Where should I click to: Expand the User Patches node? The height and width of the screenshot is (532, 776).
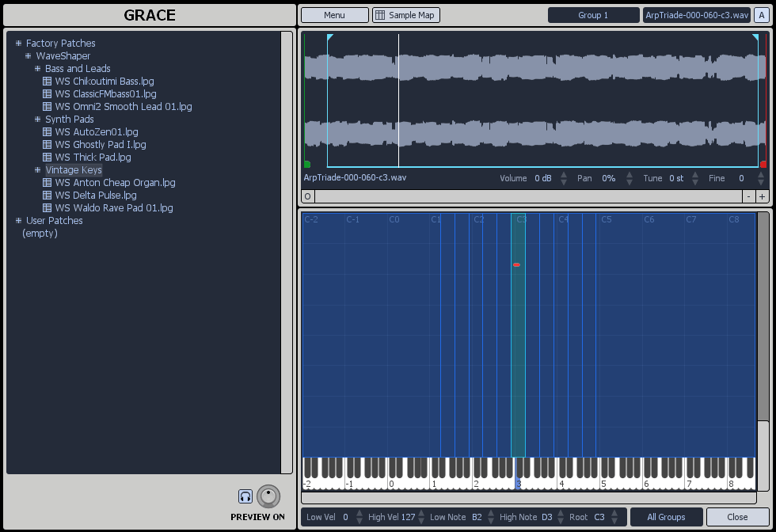click(x=19, y=220)
